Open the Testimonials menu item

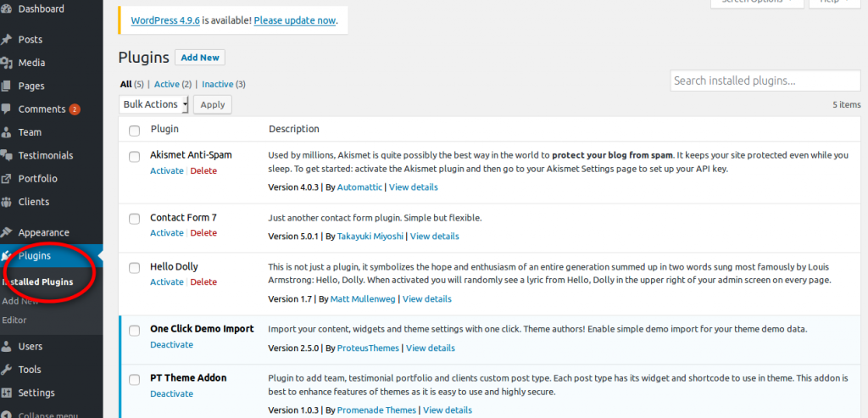(x=46, y=155)
